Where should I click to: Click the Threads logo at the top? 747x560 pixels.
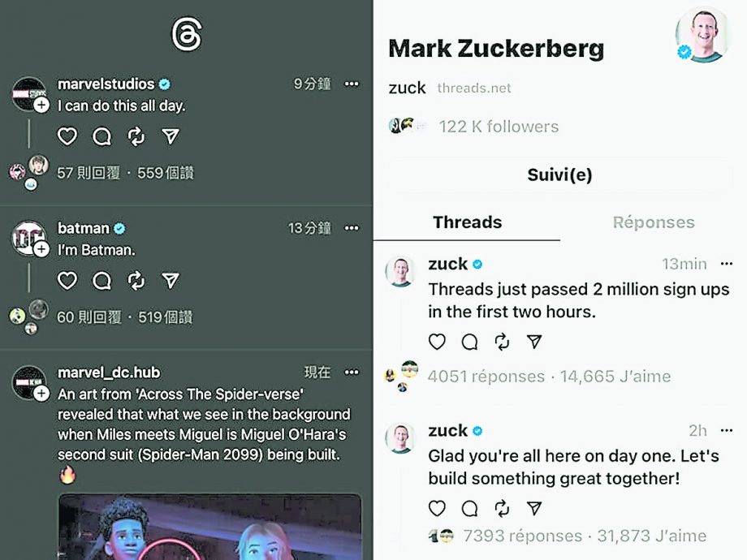click(x=187, y=34)
